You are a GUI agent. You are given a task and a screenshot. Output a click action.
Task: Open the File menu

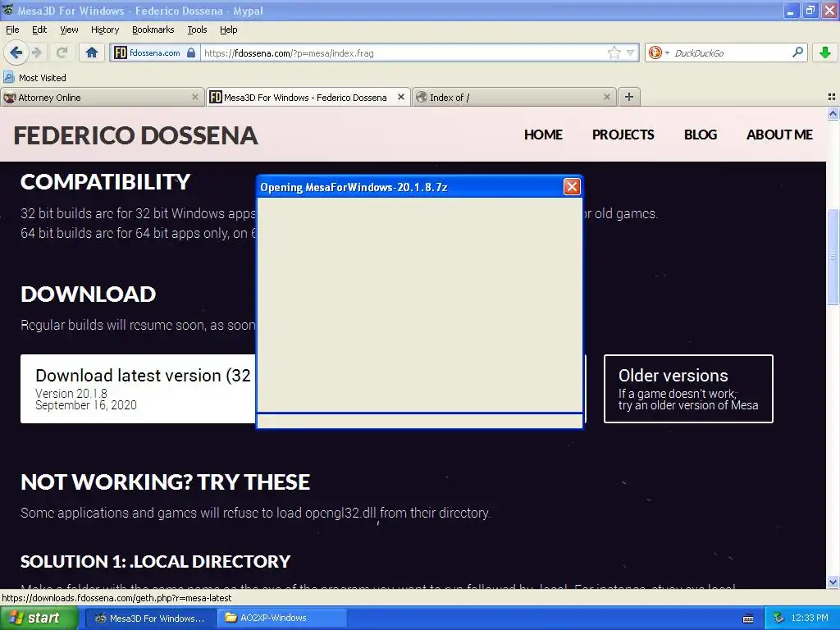point(12,30)
